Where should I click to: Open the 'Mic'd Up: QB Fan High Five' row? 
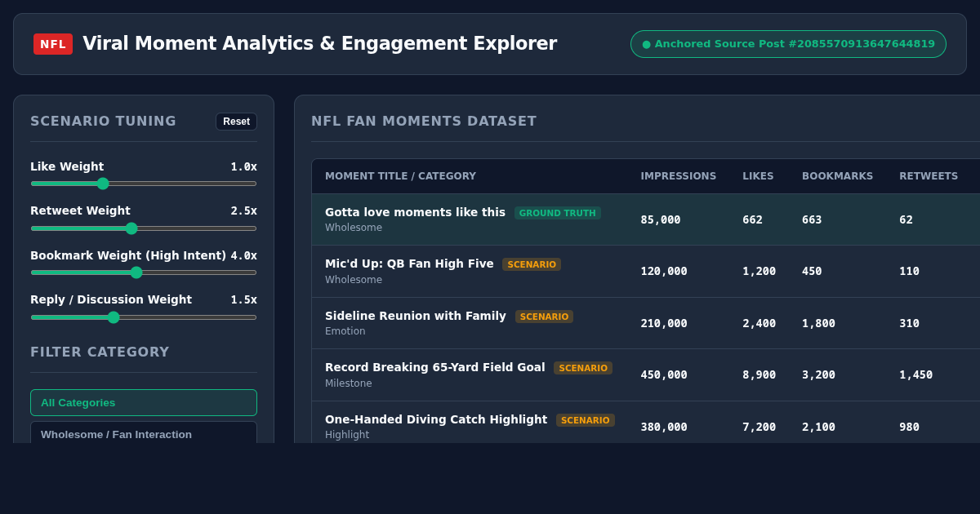646,271
